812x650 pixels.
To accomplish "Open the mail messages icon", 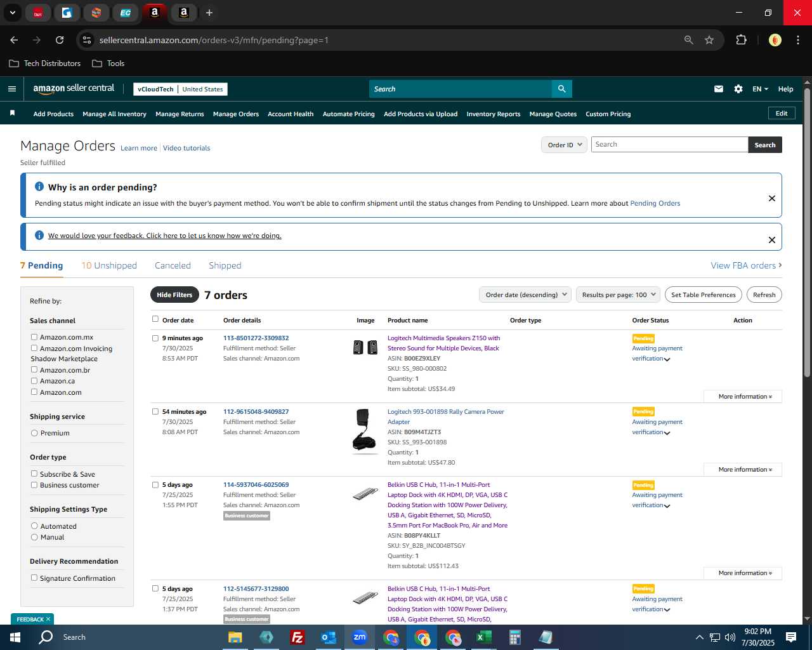I will tap(719, 89).
